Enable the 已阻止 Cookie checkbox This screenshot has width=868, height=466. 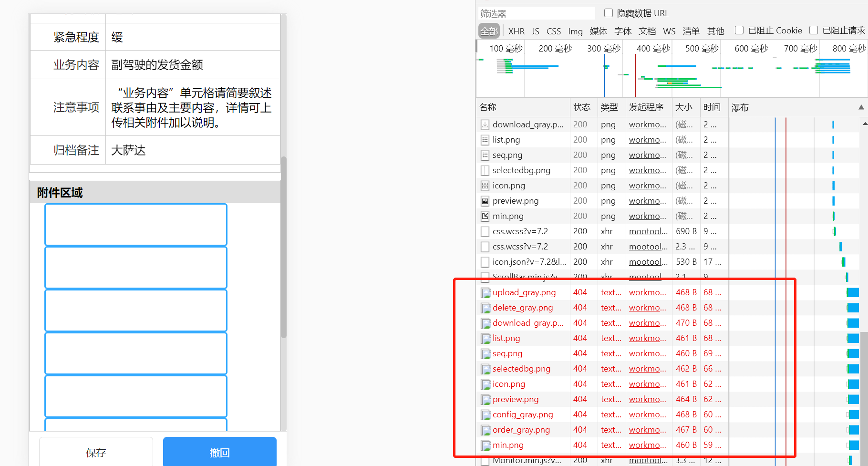[x=739, y=30]
